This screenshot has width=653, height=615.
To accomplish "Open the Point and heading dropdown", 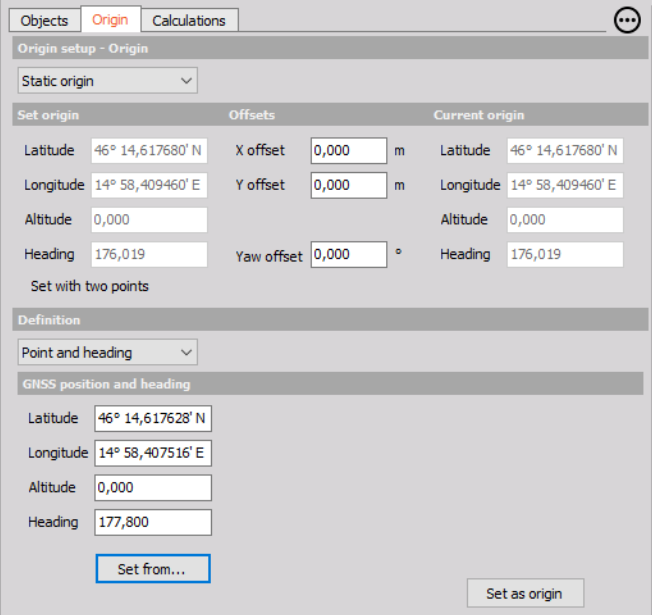I will 107,353.
